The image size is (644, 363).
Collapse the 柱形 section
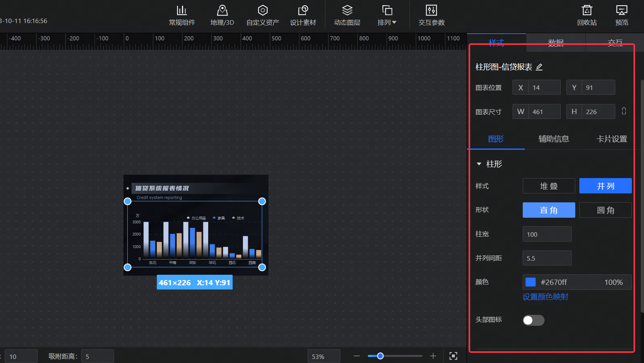pyautogui.click(x=479, y=164)
